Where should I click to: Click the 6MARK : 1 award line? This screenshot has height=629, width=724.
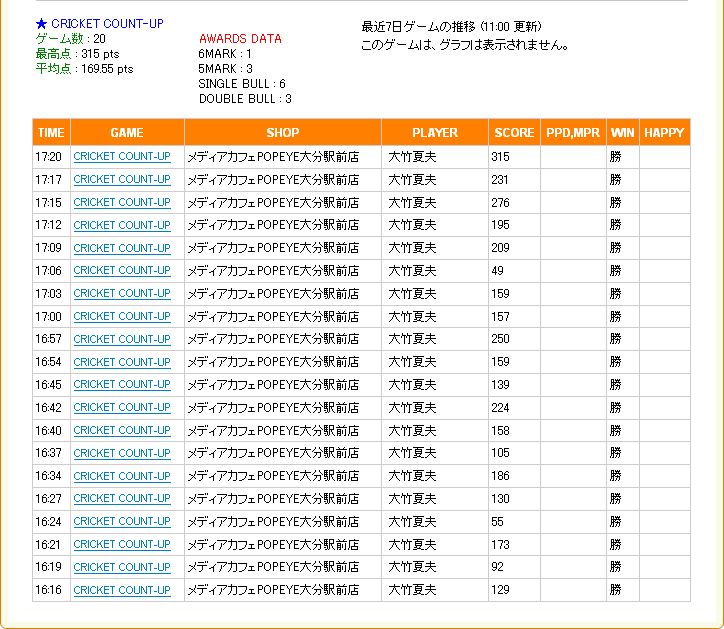point(225,54)
